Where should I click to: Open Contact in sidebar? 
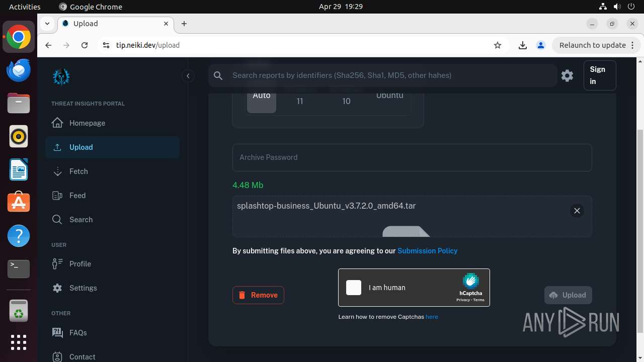(112, 356)
